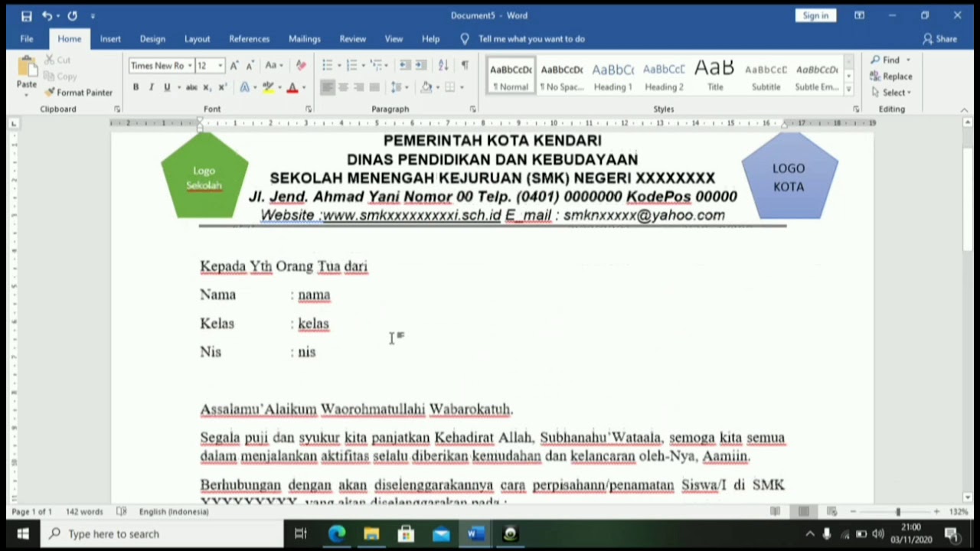The image size is (980, 551).
Task: Click the Redo icon in quick access toolbar
Action: coord(72,15)
